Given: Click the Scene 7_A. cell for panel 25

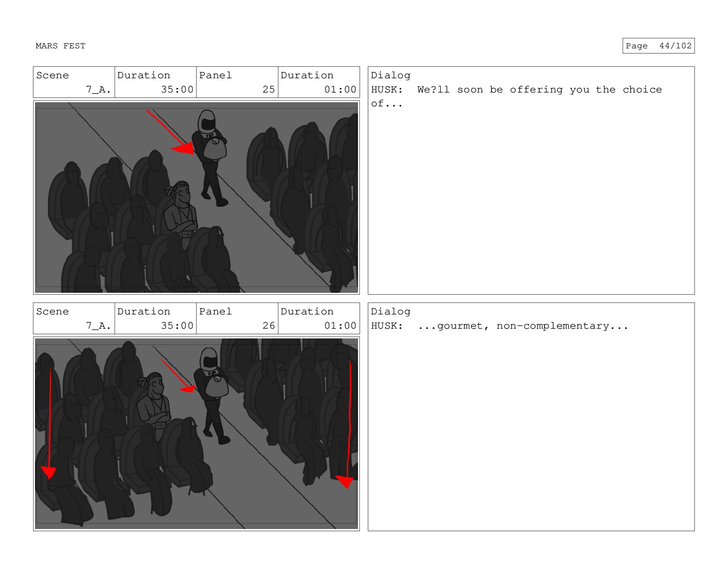Looking at the screenshot, I should (x=74, y=82).
